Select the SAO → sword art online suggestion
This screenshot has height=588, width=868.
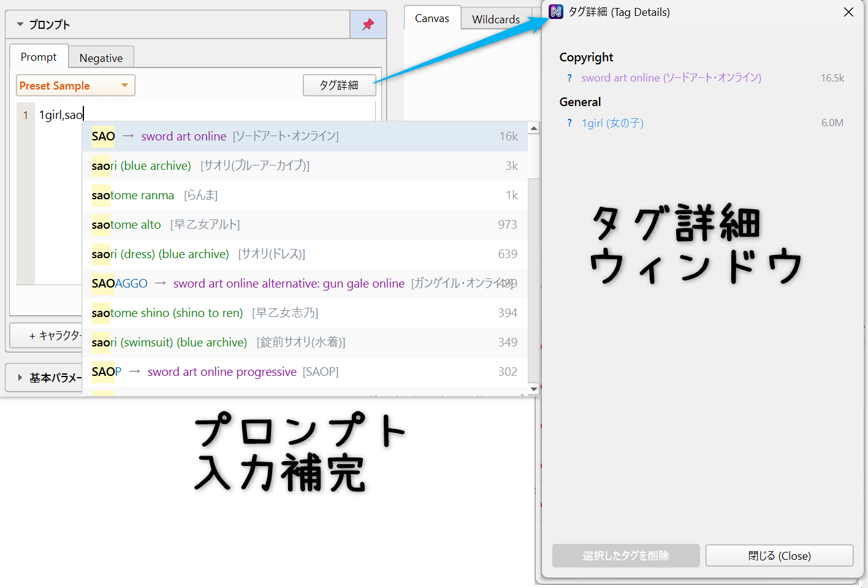pyautogui.click(x=245, y=136)
